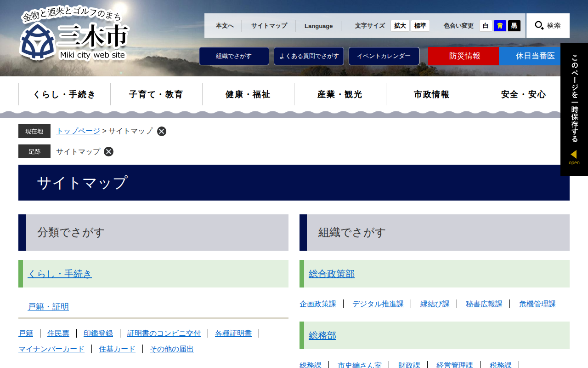Enlarge text size with 拡大

400,26
